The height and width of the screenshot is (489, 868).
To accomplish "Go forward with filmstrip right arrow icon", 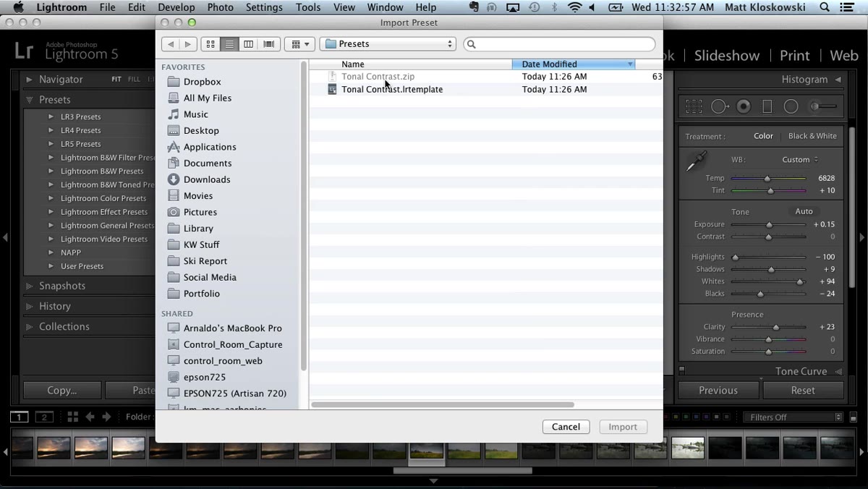I will [106, 417].
